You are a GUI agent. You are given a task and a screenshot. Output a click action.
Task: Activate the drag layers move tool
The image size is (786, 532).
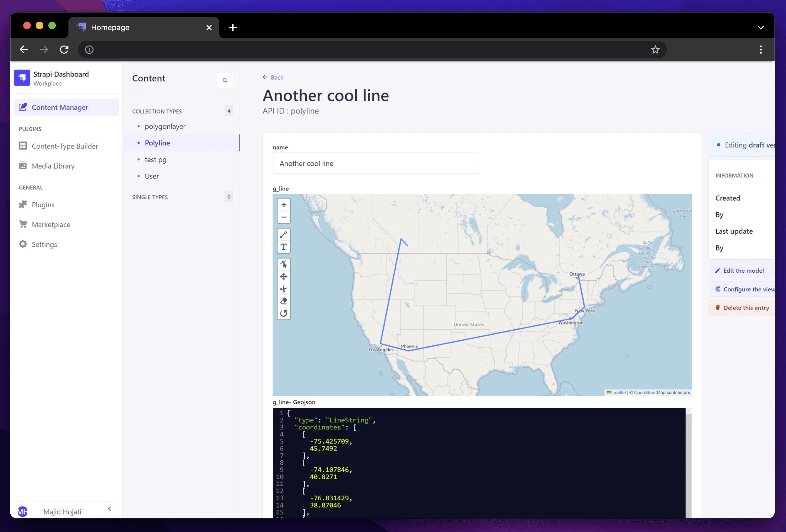tap(283, 276)
